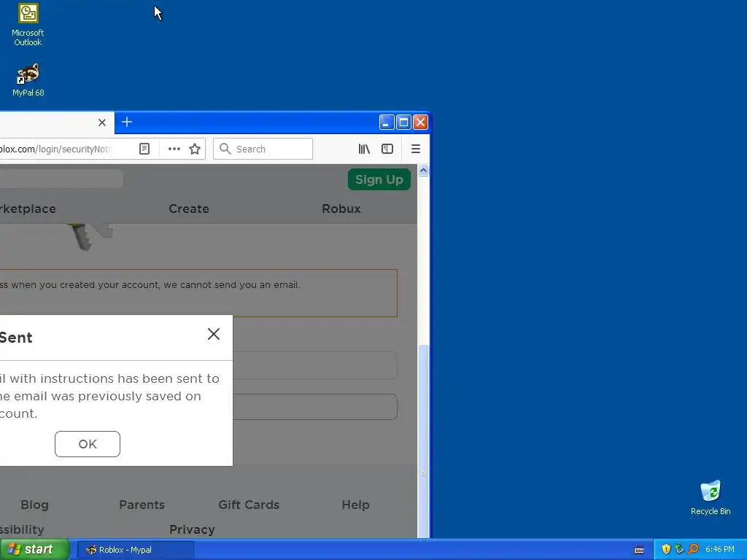Screen dimensions: 747x560
Task: Follow the Privacy footer link
Action: 192,529
